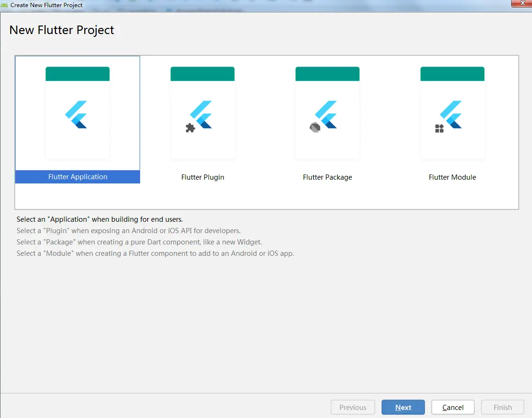Click the disabled Previous button
The height and width of the screenshot is (418, 532).
pos(353,407)
